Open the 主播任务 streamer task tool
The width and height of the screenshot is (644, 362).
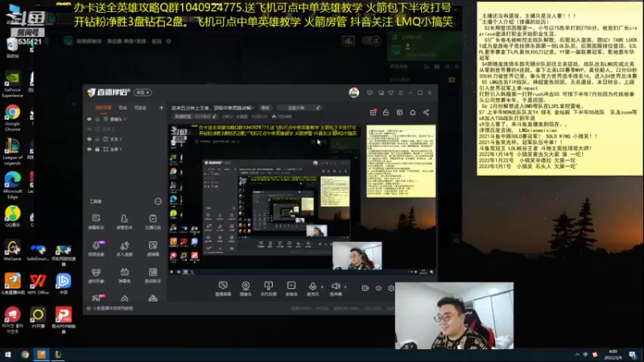coord(153,222)
